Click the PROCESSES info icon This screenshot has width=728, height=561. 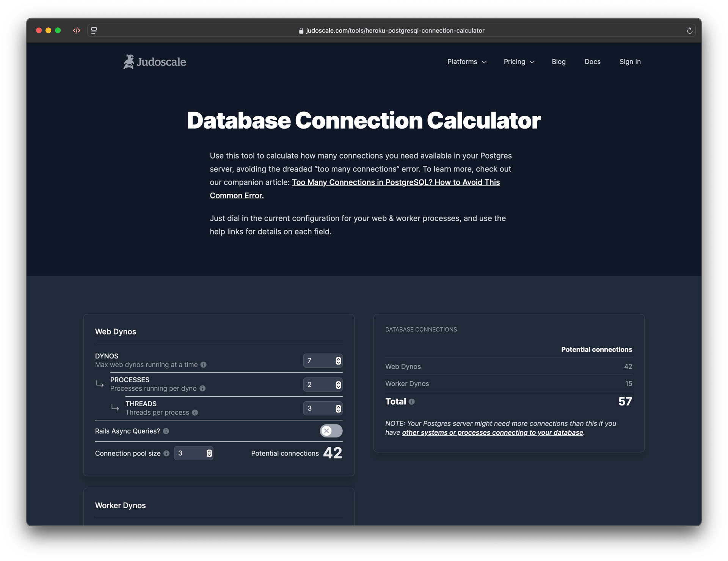(x=203, y=388)
